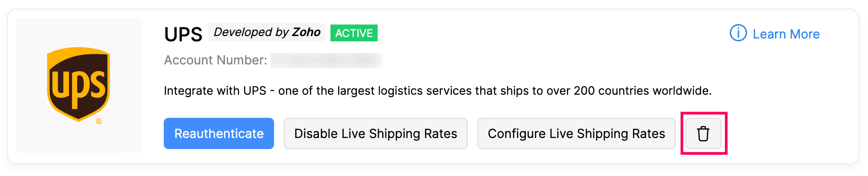Disable Live Shipping Rates for UPS
868x176 pixels.
(x=376, y=134)
